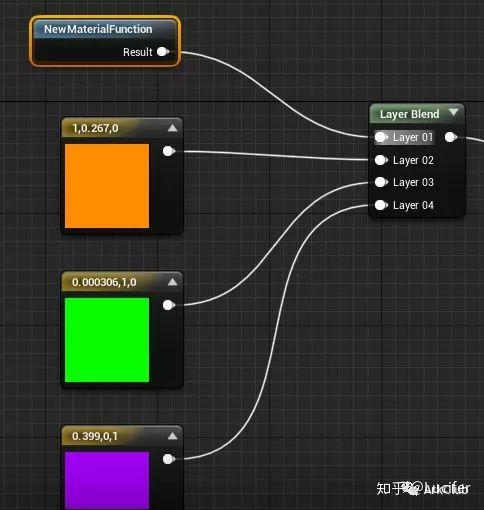The image size is (484, 510).
Task: Click the orange color preview swatch
Action: [107, 186]
